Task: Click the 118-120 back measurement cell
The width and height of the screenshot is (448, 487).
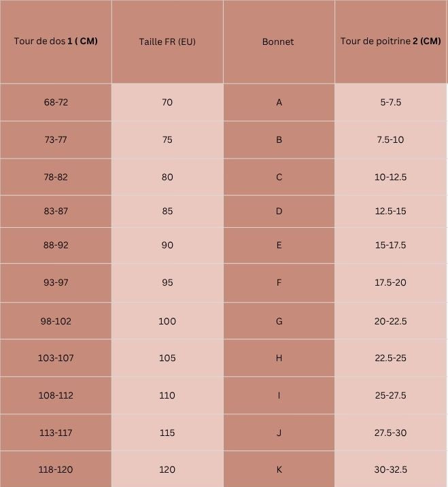Action: point(56,469)
